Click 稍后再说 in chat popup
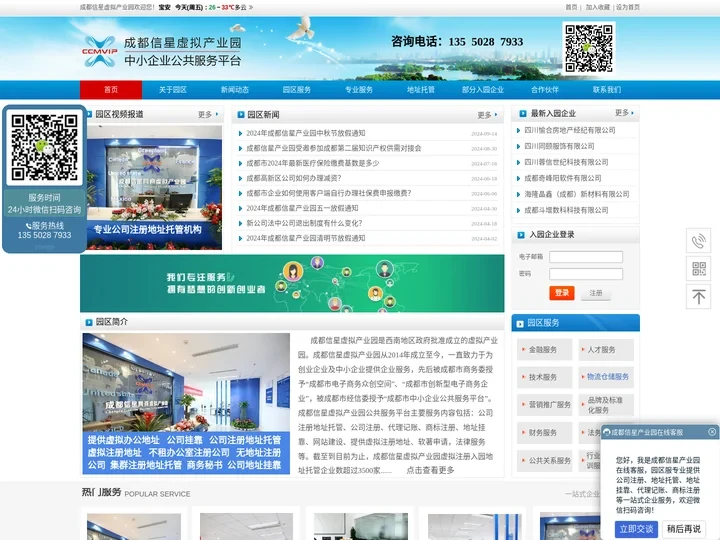 [683, 529]
